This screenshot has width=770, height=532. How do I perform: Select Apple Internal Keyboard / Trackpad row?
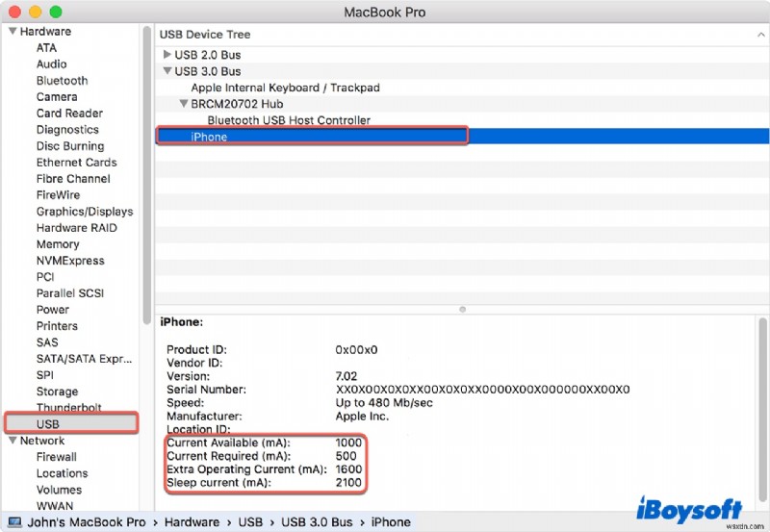[x=462, y=88]
